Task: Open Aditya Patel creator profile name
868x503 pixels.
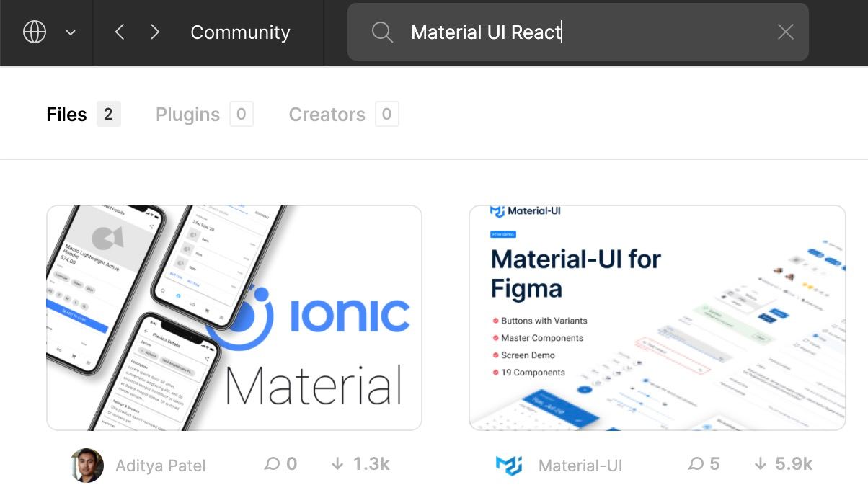Action: coord(161,466)
